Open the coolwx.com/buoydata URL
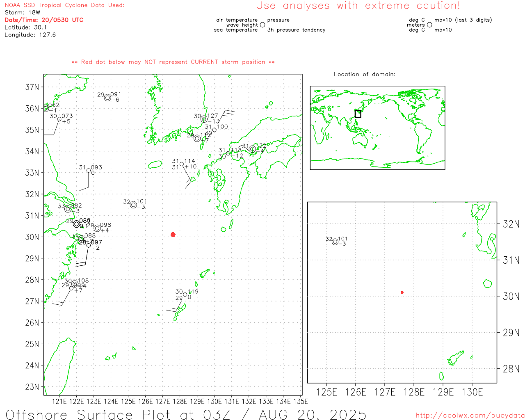525x420 pixels. click(x=470, y=415)
